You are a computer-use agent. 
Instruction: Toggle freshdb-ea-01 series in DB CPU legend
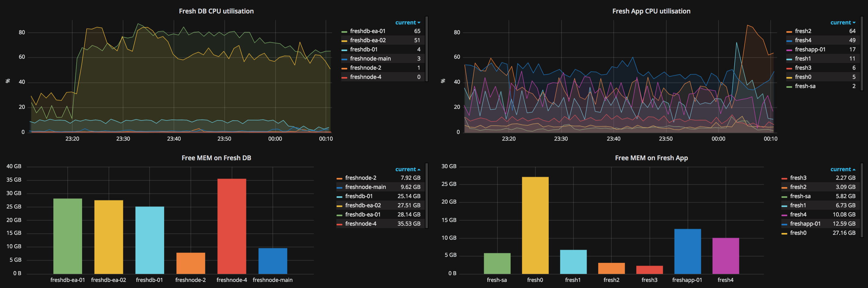click(367, 31)
